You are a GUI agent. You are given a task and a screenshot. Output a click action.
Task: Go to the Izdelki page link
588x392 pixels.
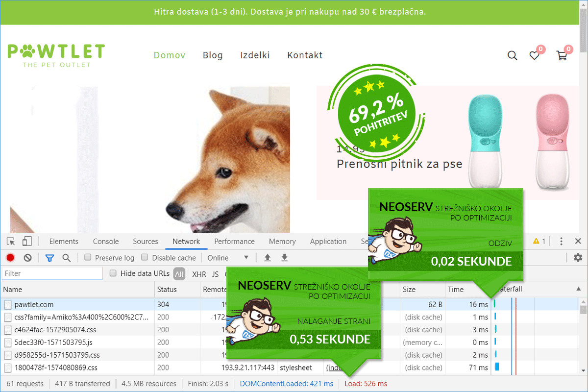click(x=255, y=55)
